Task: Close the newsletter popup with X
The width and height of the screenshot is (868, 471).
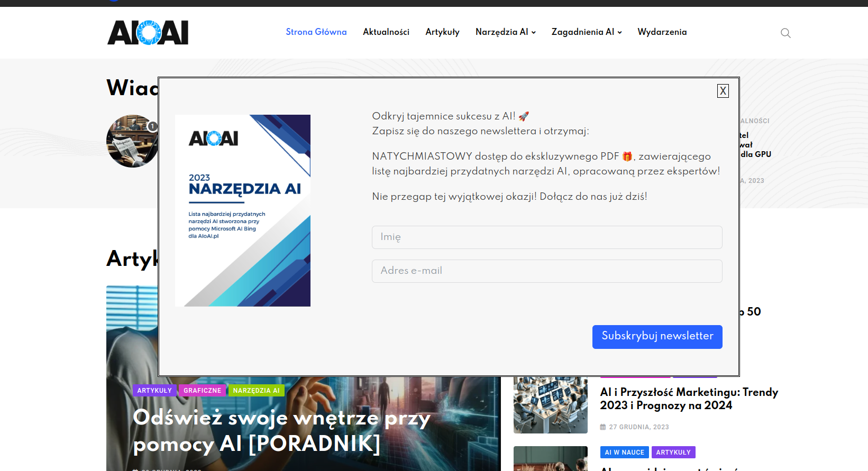Action: [x=723, y=91]
